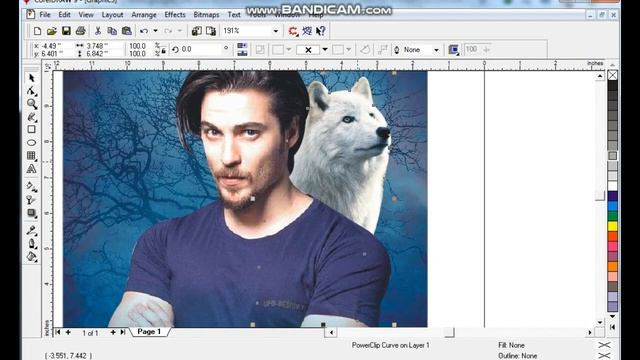This screenshot has width=640, height=360.
Task: Activate the Zoom magnifier tool
Action: coord(31,104)
